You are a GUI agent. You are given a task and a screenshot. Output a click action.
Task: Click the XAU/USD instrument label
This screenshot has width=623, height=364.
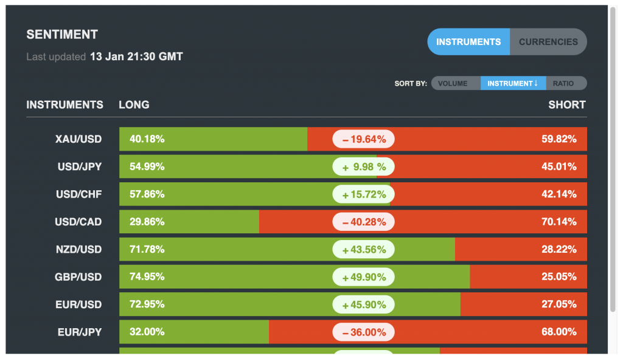[x=78, y=139]
